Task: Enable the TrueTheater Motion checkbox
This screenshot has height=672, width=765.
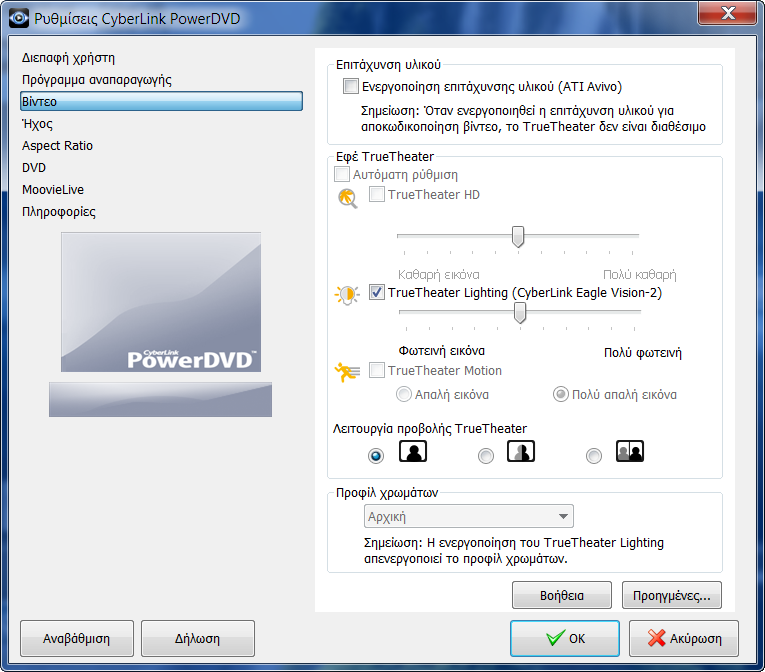Action: click(x=377, y=370)
